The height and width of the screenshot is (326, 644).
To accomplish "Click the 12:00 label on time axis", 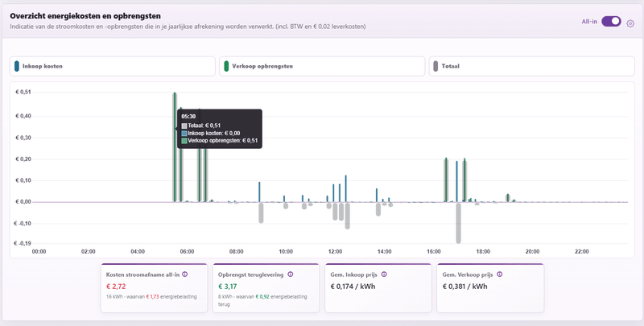I will click(335, 252).
